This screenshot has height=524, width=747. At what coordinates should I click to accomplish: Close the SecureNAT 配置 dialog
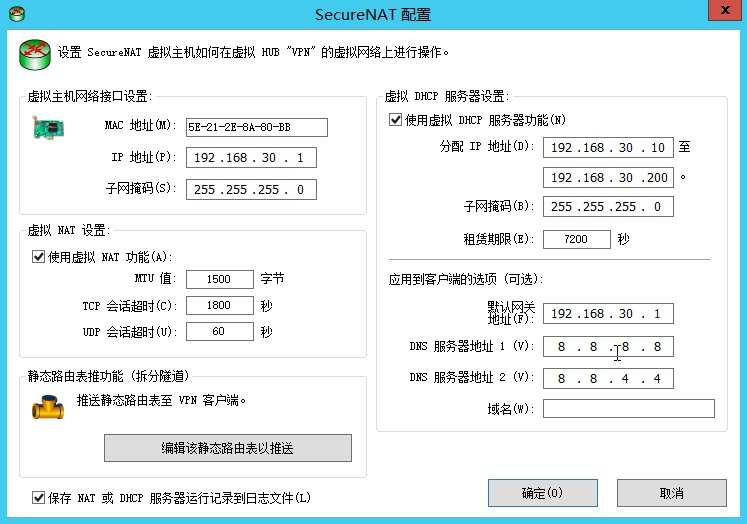pyautogui.click(x=725, y=10)
